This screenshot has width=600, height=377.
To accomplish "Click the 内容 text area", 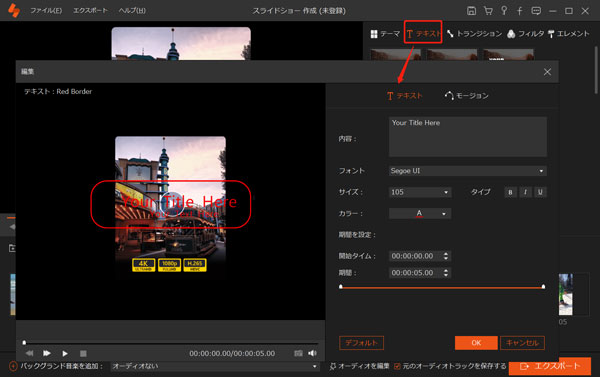I will point(468,137).
